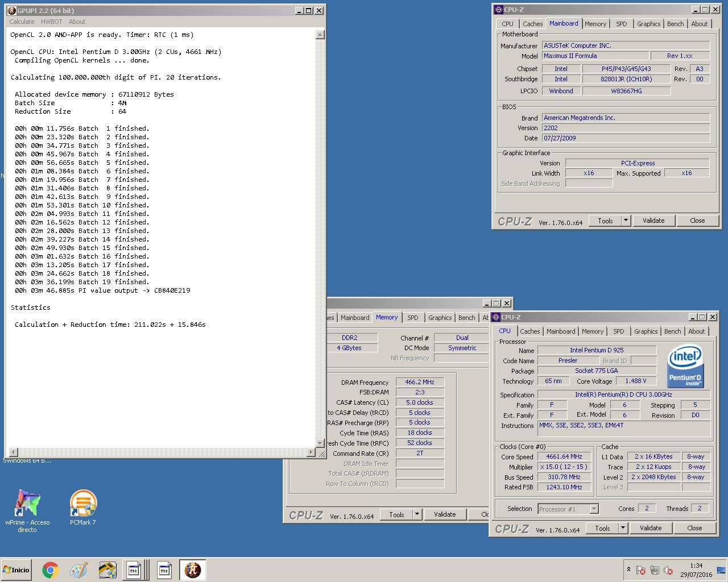This screenshot has width=728, height=582.
Task: Select Mainboard tab in front CPU-Z window
Action: click(x=561, y=331)
